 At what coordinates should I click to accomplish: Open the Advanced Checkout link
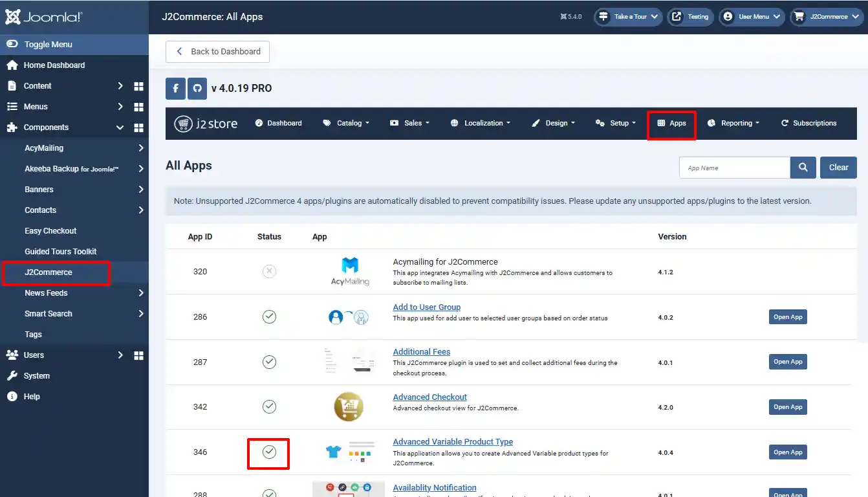point(430,397)
